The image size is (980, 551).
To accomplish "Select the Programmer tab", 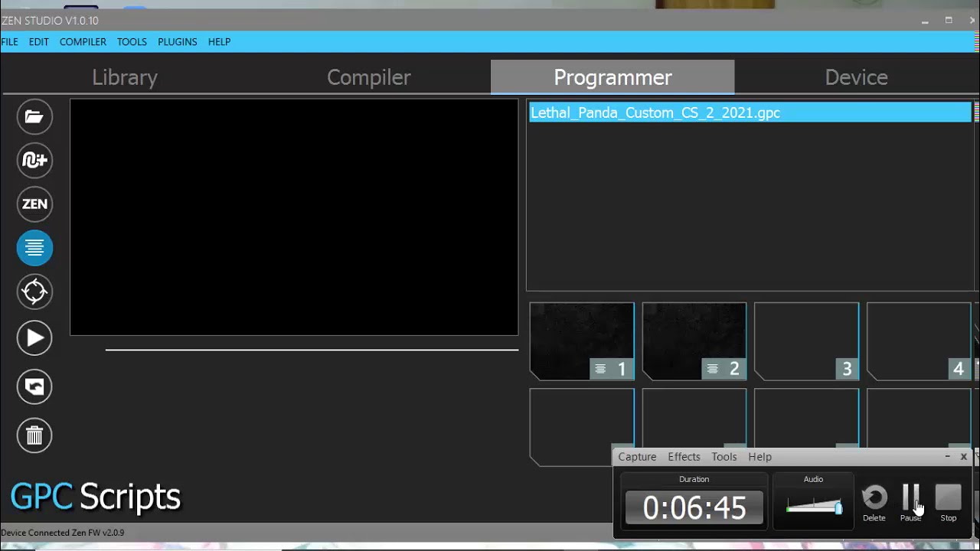I will click(612, 77).
